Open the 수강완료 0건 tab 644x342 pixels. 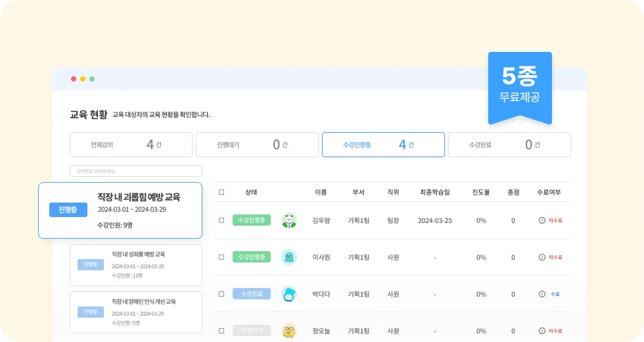pyautogui.click(x=509, y=145)
